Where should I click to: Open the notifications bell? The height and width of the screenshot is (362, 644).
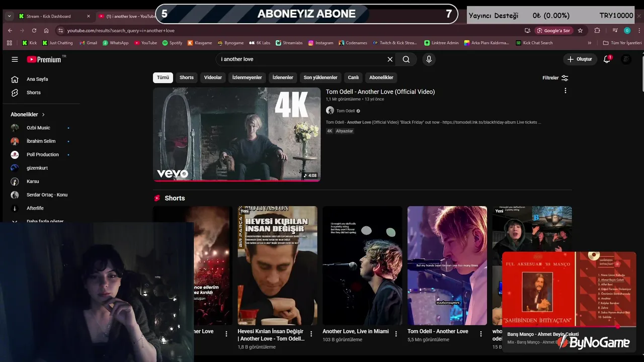pos(607,59)
